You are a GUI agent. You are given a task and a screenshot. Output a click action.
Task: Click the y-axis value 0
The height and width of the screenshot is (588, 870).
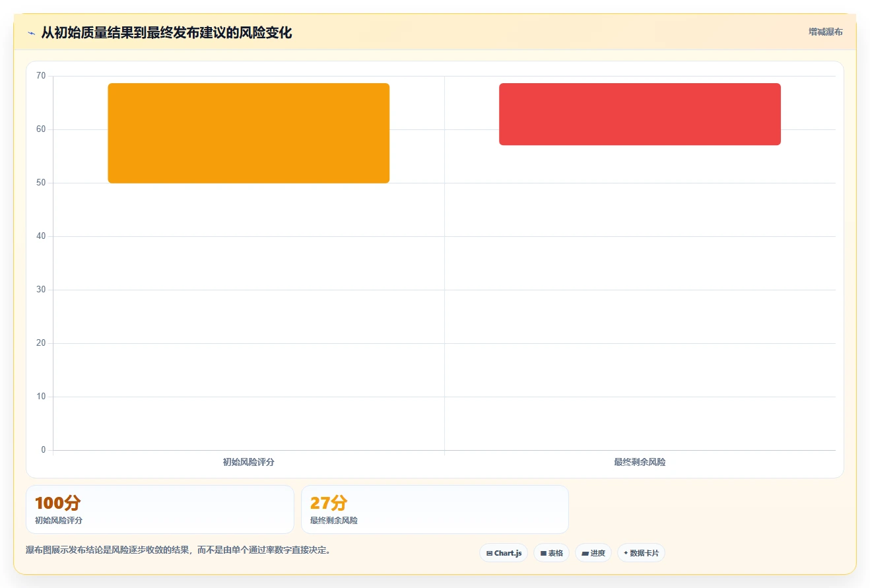point(44,450)
